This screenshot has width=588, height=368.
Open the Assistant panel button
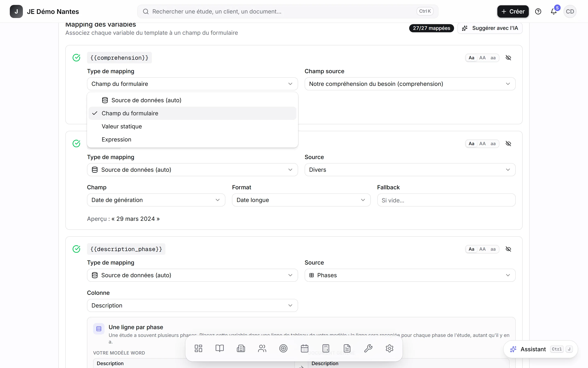pyautogui.click(x=541, y=349)
